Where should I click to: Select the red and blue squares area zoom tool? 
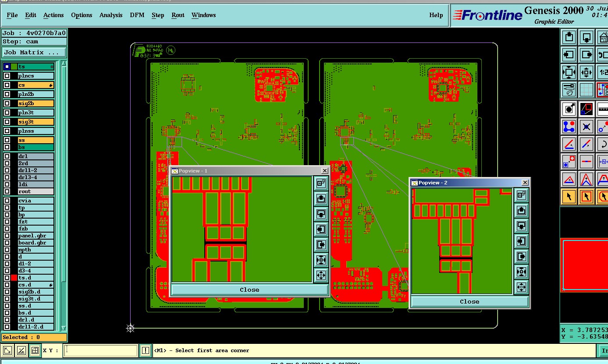point(587,109)
